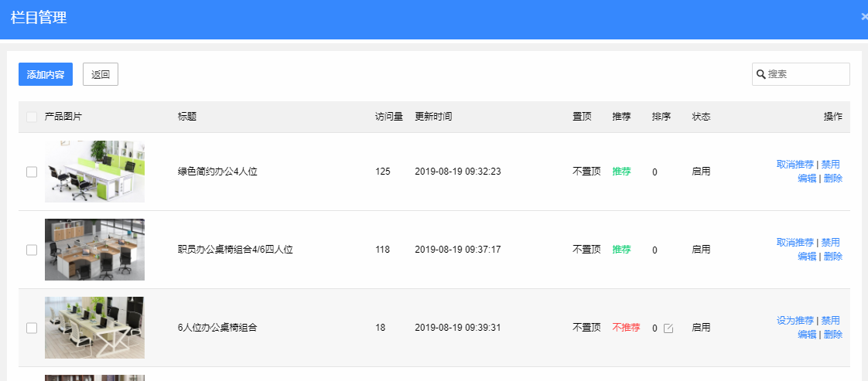Image resolution: width=868 pixels, height=381 pixels.
Task: Click 取消推荐 for 职员办公桌椅组合4/6四人位
Action: coord(795,242)
